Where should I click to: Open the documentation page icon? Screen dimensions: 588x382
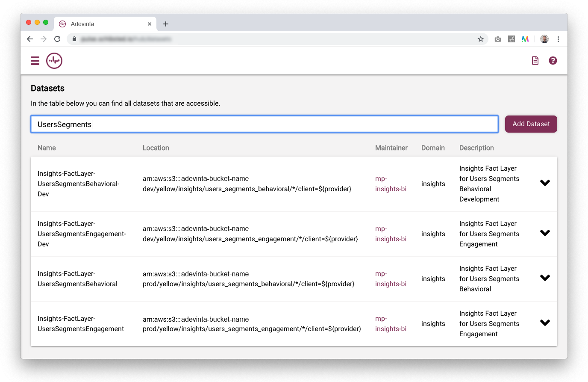[x=535, y=61]
